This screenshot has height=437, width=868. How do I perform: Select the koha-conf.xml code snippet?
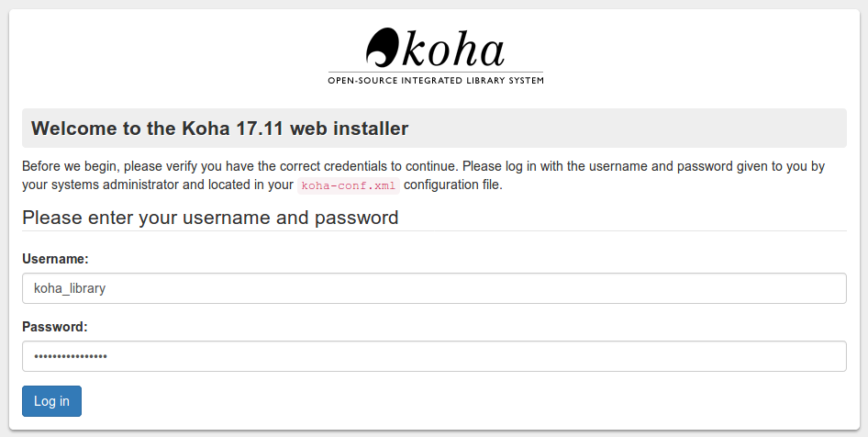(348, 185)
